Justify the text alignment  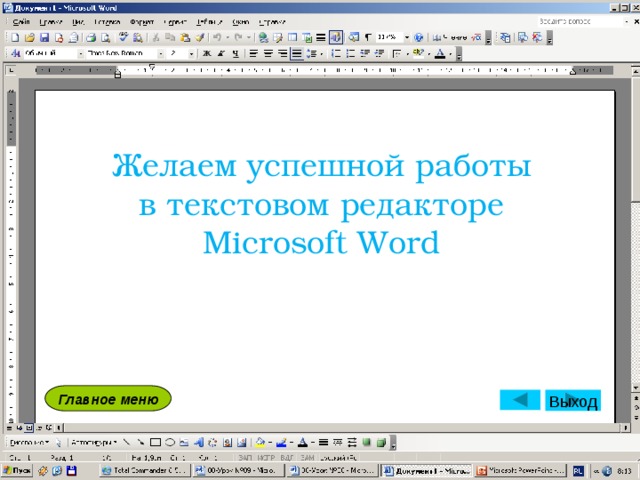(x=297, y=53)
